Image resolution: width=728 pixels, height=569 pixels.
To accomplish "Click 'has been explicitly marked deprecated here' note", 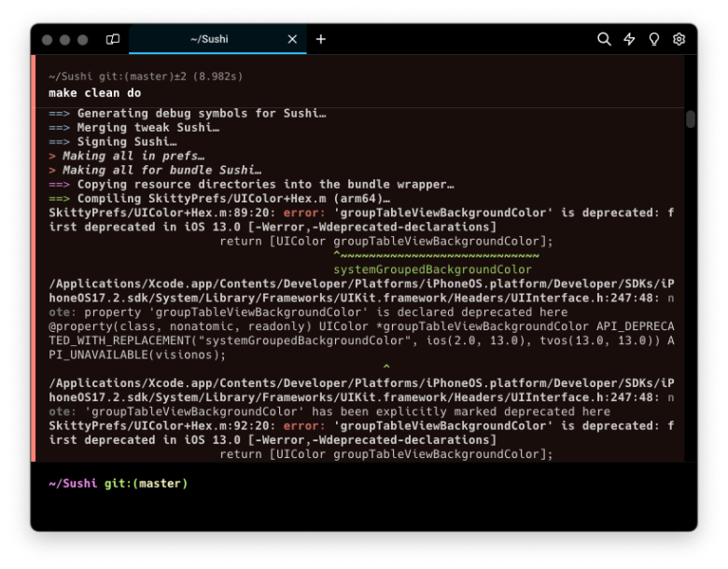I will pos(461,411).
